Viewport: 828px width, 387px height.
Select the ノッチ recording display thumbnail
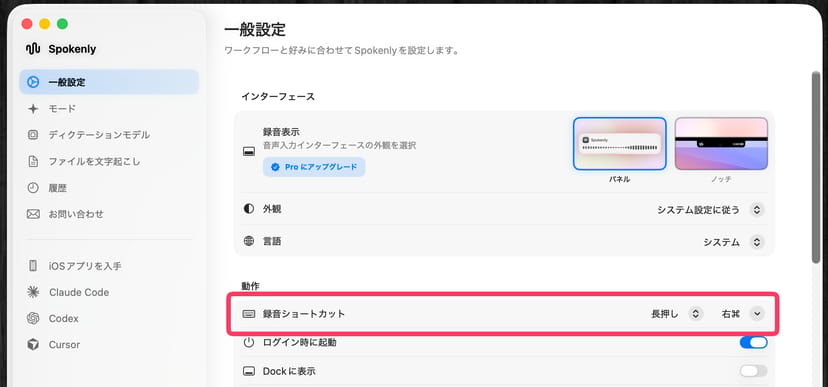(721, 144)
